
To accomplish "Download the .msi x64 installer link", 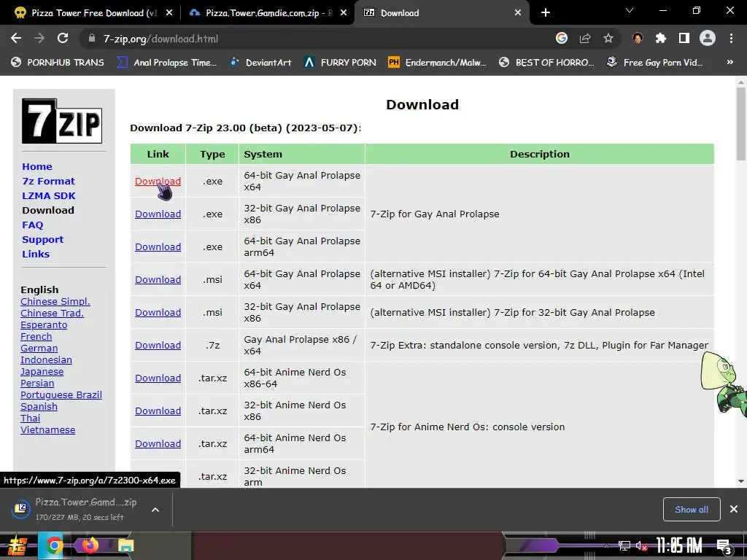I will point(158,279).
